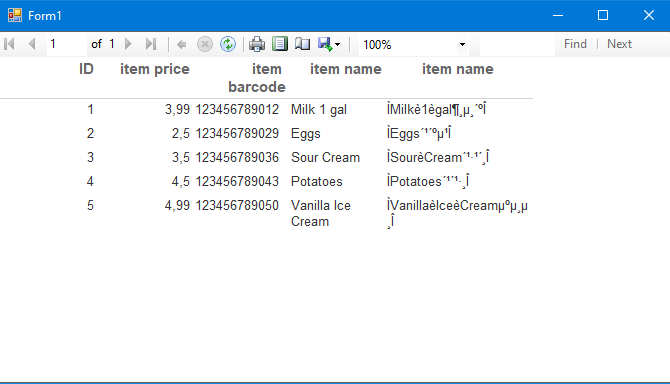Print the report
This screenshot has width=670, height=384.
[x=257, y=44]
